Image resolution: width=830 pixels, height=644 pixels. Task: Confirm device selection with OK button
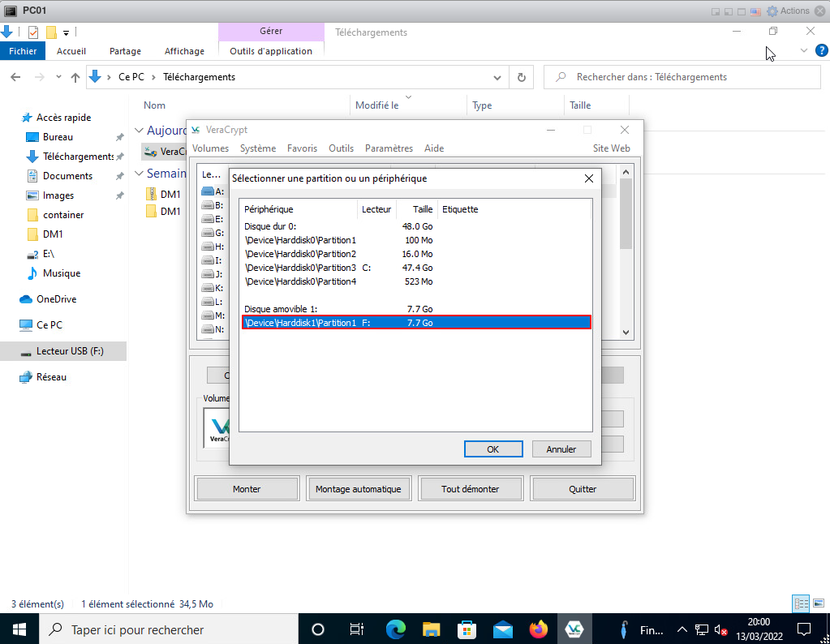492,449
